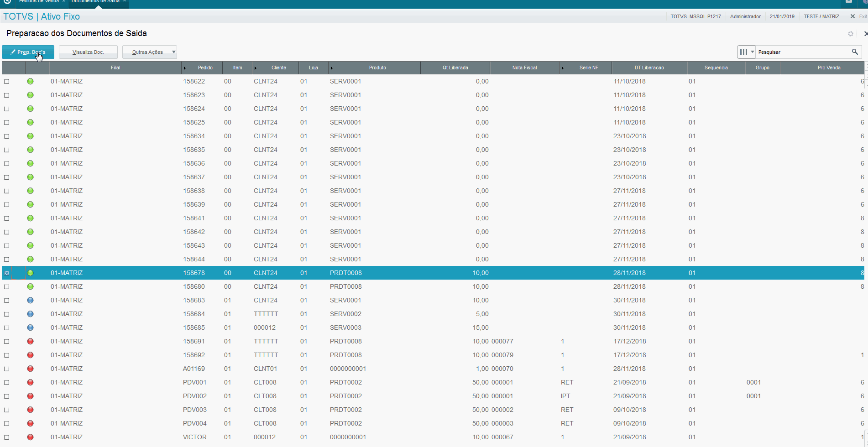Click green status dot of pedido 158625

30,122
